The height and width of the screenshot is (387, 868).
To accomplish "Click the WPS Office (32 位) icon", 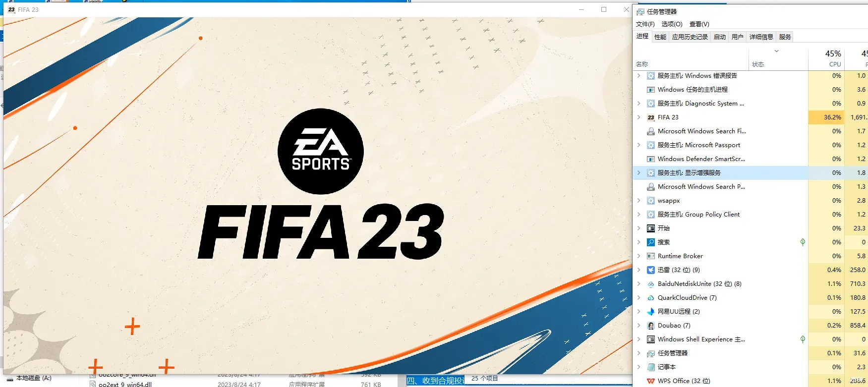I will click(651, 381).
